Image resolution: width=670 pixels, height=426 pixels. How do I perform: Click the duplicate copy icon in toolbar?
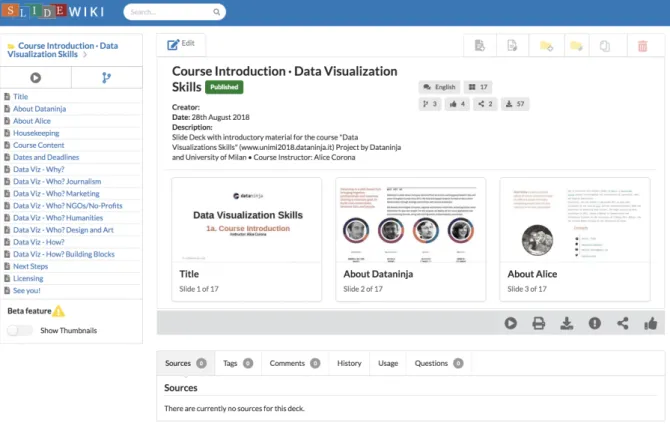pyautogui.click(x=605, y=45)
